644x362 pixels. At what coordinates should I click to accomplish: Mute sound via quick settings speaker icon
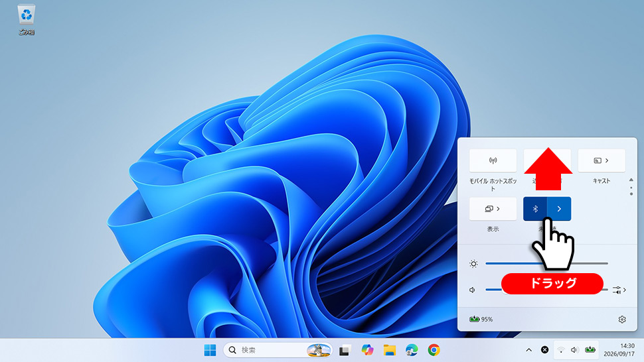pos(472,290)
